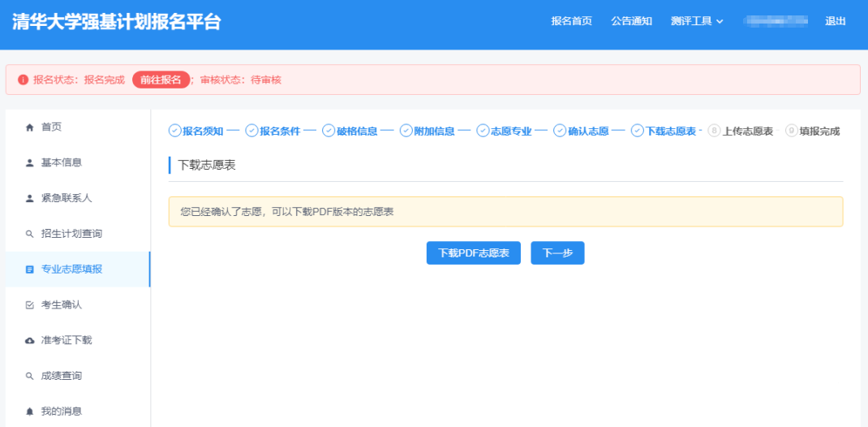Click the 下载志愿表 section heading
The width and height of the screenshot is (868, 427).
click(207, 165)
